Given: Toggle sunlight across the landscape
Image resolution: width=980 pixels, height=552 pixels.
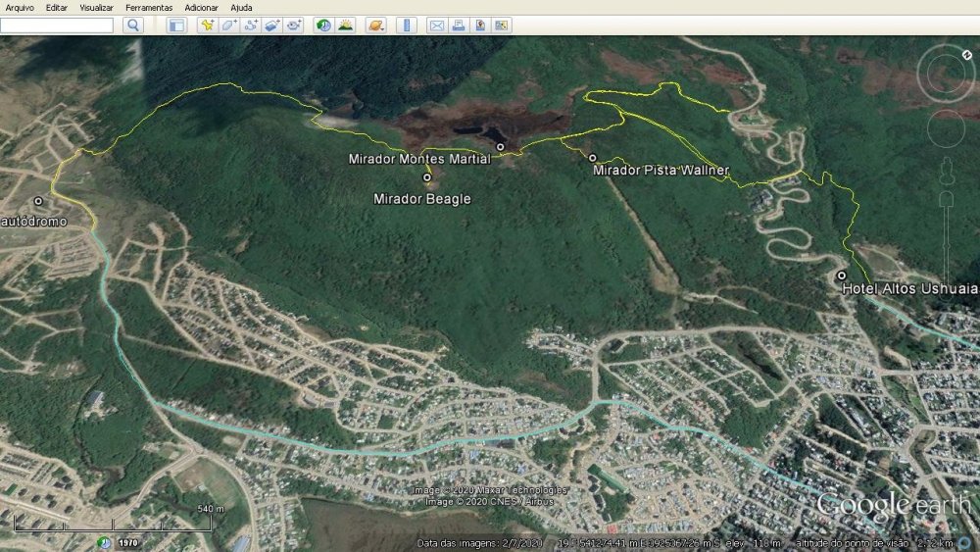Looking at the screenshot, I should pos(345,25).
